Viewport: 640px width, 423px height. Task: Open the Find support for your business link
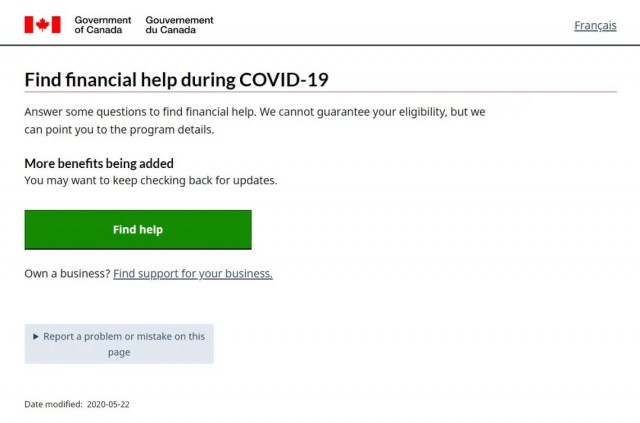(x=193, y=274)
